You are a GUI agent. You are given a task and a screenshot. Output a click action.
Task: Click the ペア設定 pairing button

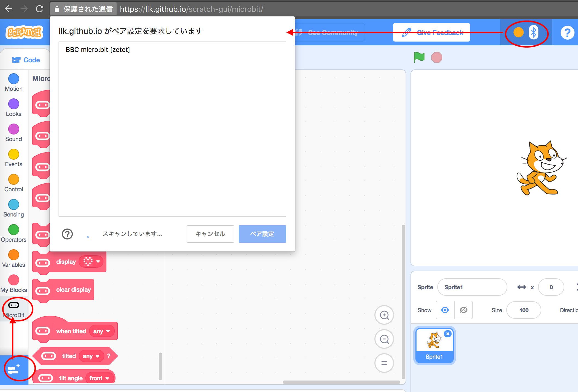(262, 234)
